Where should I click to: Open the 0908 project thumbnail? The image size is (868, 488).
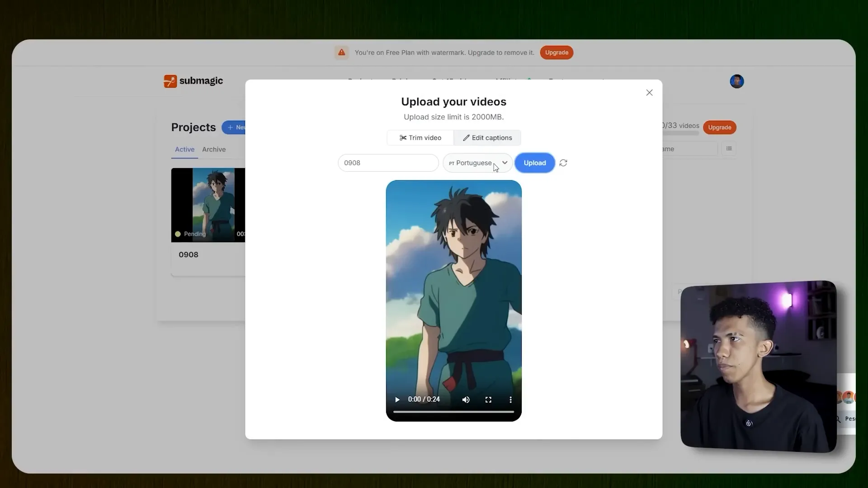point(208,205)
